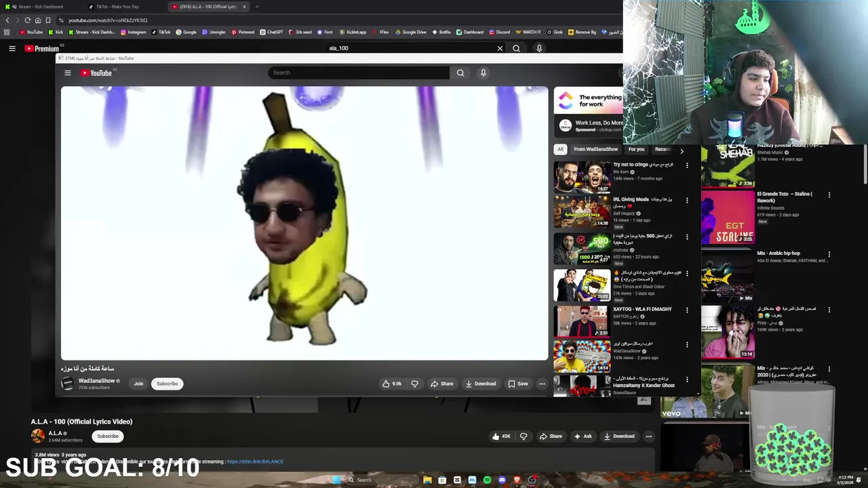This screenshot has height=488, width=868.
Task: Click the bookmark page icon
Action: tap(48, 20)
